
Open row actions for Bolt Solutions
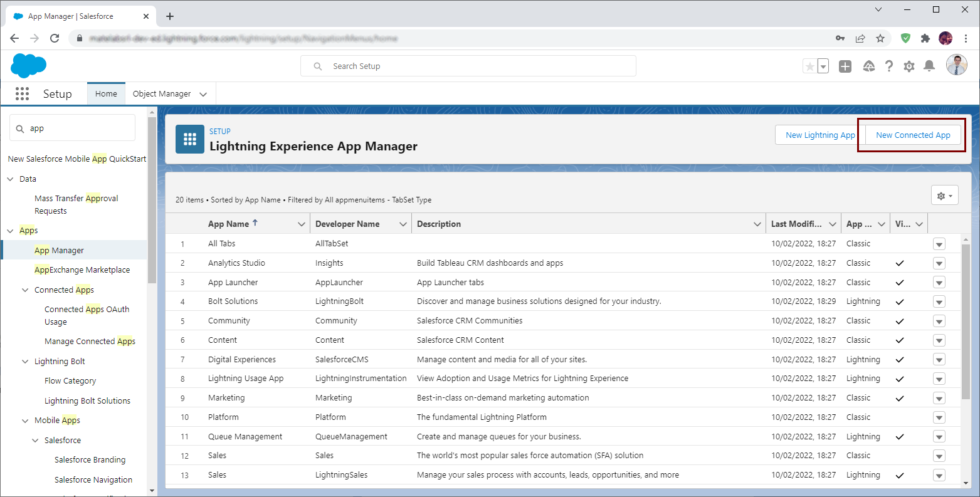(x=939, y=301)
